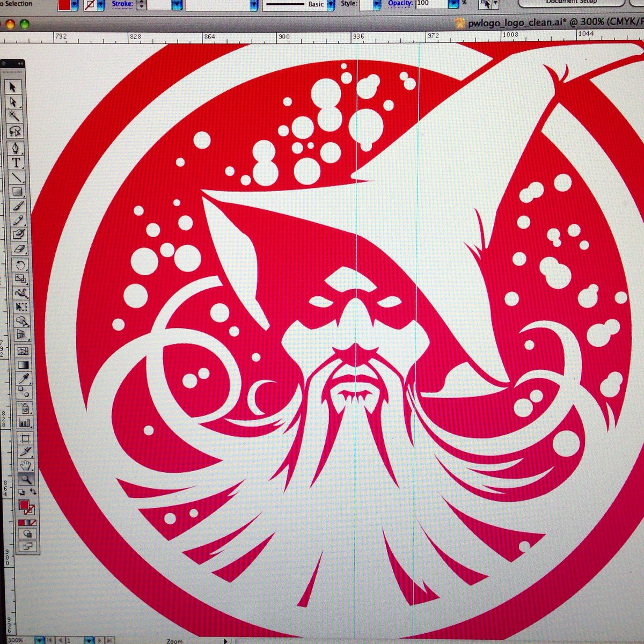Select the Direct Selection tool
The width and height of the screenshot is (644, 644).
(13, 101)
